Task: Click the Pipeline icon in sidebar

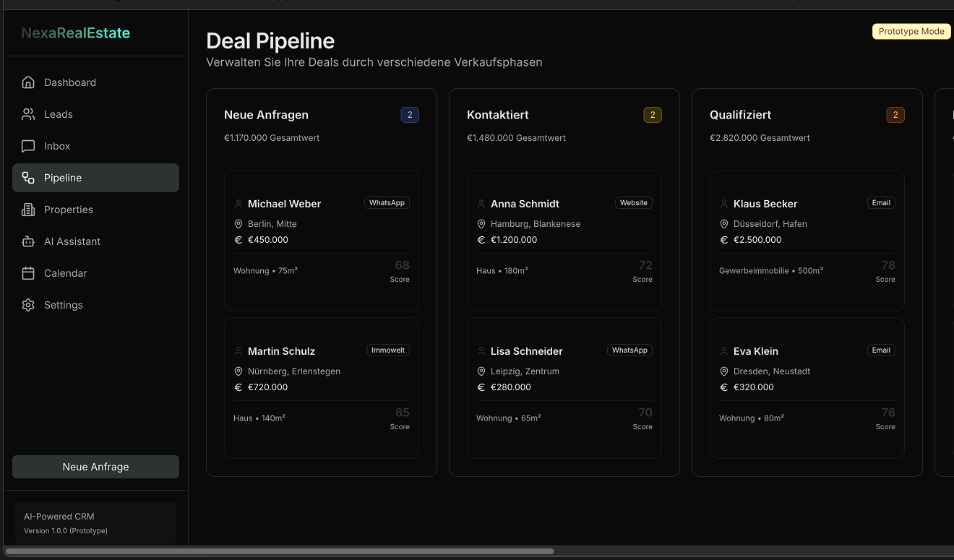Action: click(28, 177)
